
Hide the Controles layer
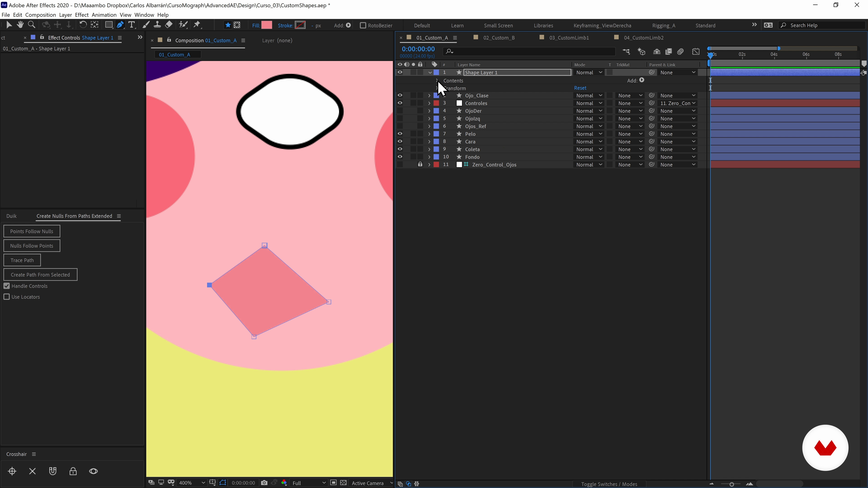point(400,103)
